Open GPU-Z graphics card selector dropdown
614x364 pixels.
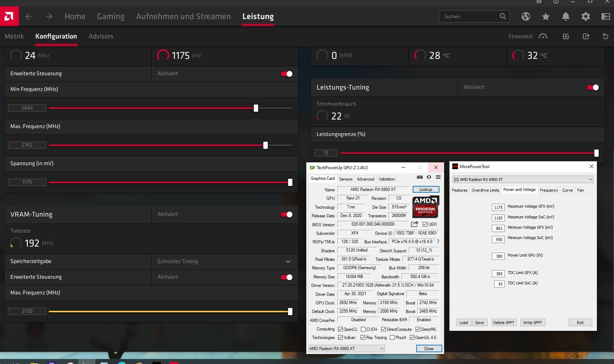tap(346, 349)
